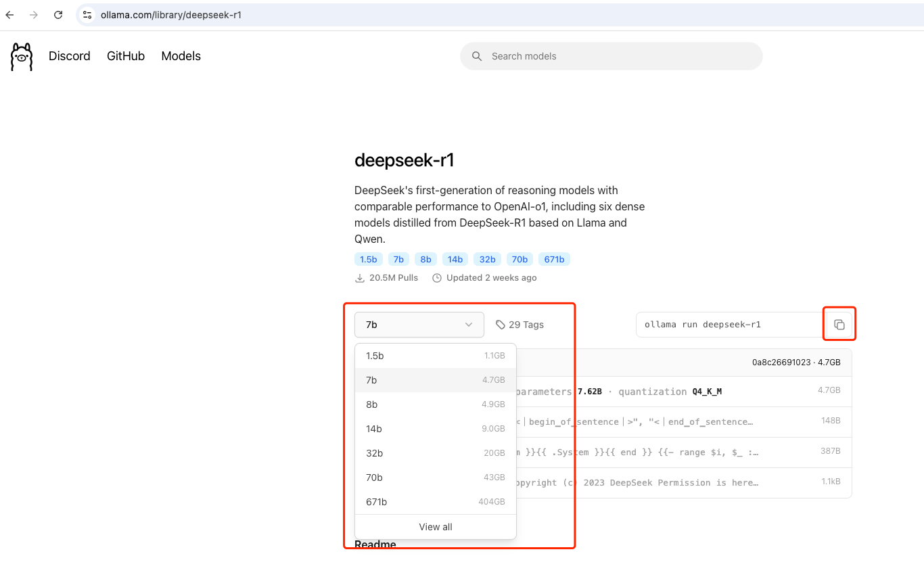Reload the page using refresh icon

(x=58, y=15)
